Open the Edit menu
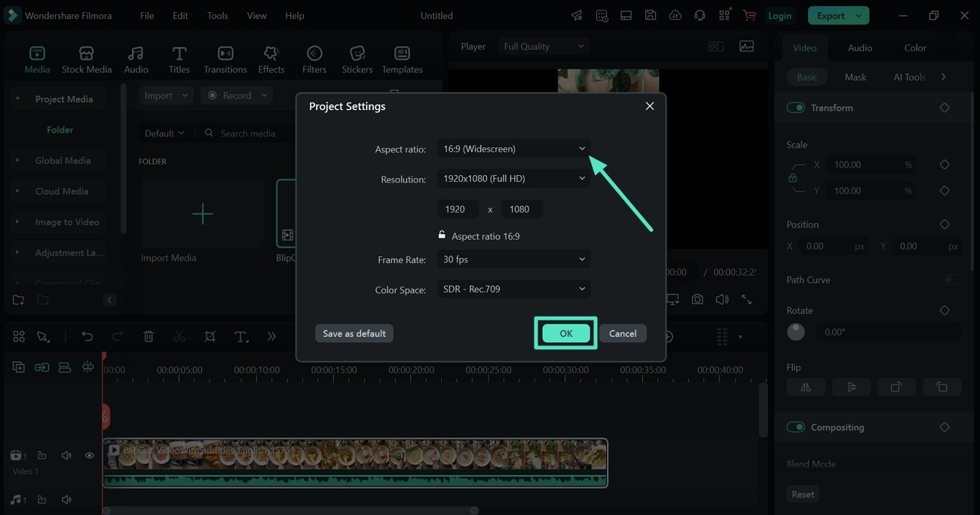 pyautogui.click(x=180, y=15)
